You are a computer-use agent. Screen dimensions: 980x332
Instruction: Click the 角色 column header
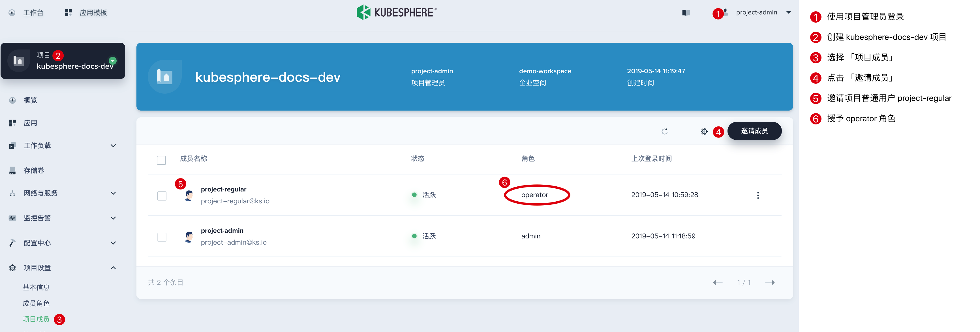point(528,158)
